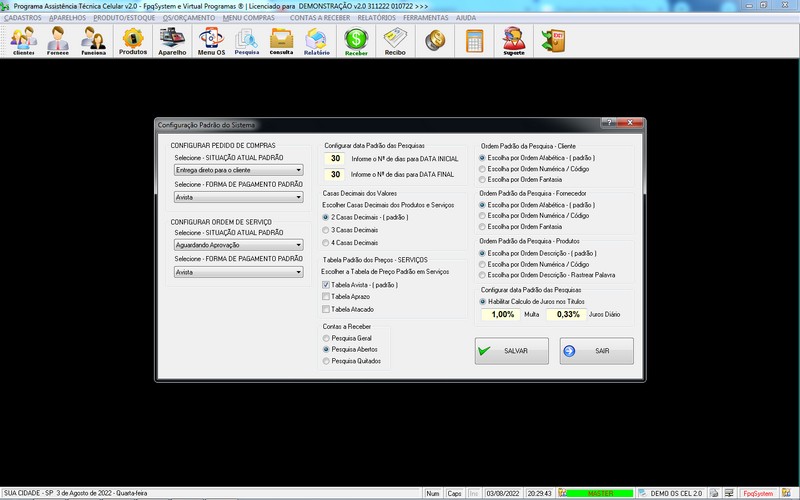
Task: Open the RELATÓRIOS menu
Action: pyautogui.click(x=377, y=18)
